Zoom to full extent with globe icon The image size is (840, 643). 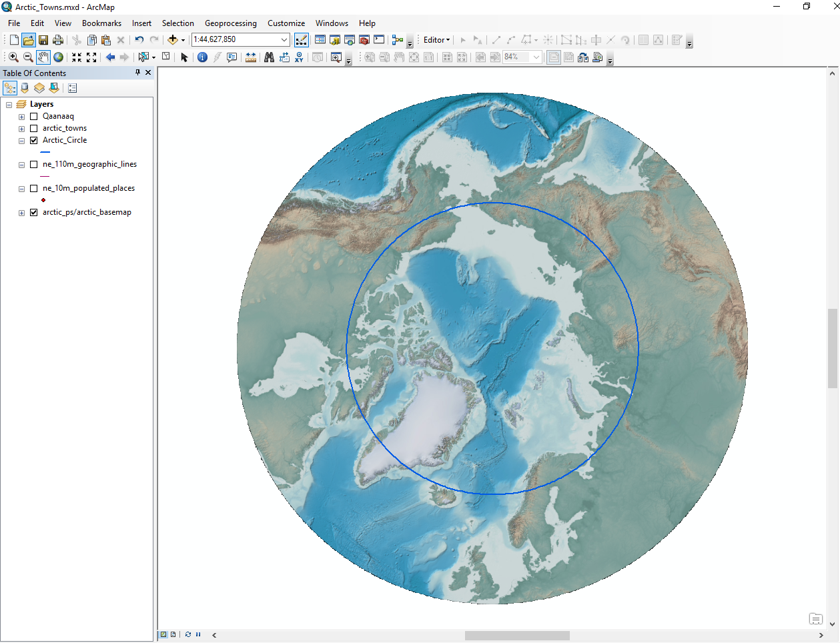(x=59, y=57)
